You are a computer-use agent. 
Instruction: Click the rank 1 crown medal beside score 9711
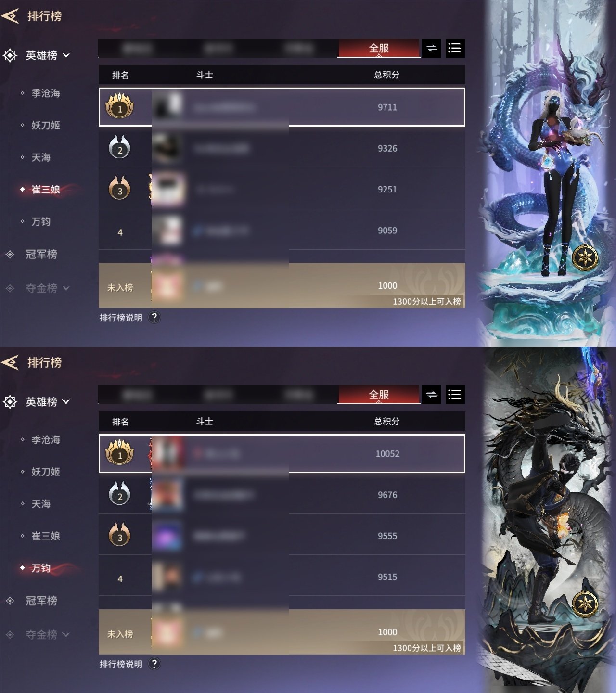pos(120,106)
